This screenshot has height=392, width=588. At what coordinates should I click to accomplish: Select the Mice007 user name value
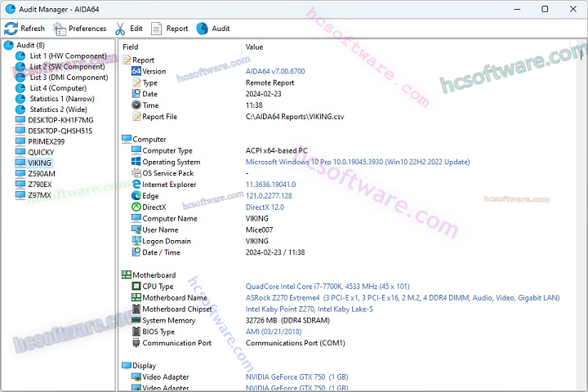pos(259,229)
